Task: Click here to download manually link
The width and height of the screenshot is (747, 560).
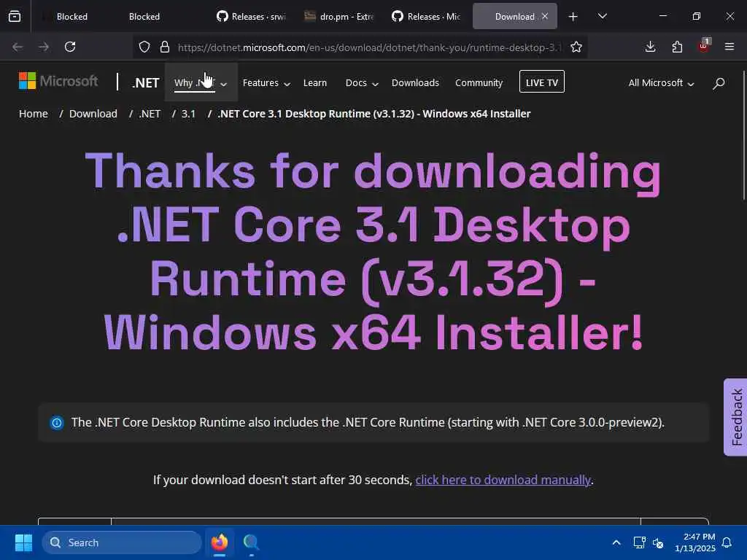Action: point(503,480)
